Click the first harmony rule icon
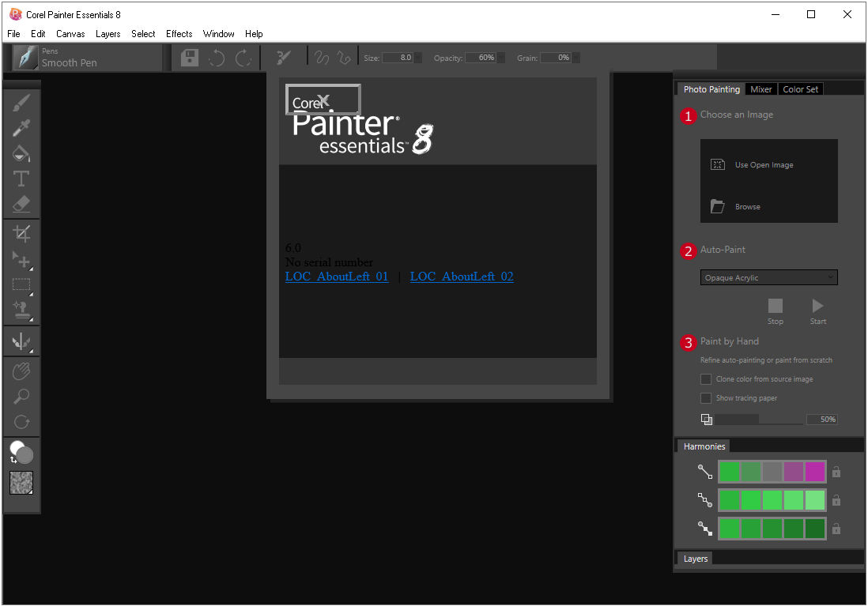The width and height of the screenshot is (868, 606). [x=704, y=472]
